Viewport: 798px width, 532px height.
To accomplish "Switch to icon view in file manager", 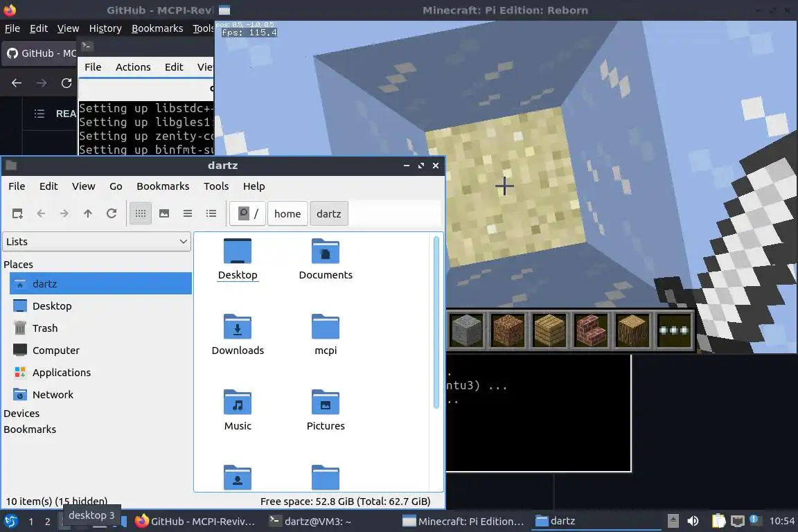I will (x=141, y=213).
